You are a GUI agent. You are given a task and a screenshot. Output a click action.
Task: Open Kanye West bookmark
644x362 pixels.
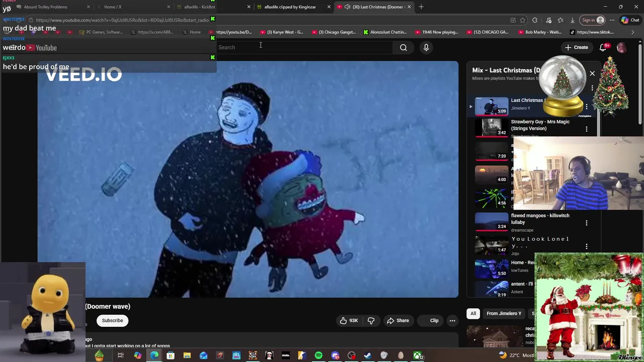pyautogui.click(x=282, y=32)
